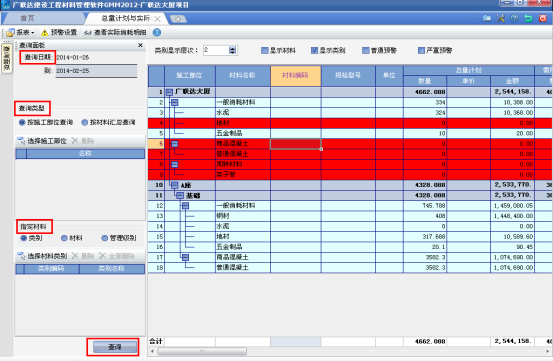Click the green return arrow icon
The height and width of the screenshot is (361, 553).
click(x=528, y=18)
